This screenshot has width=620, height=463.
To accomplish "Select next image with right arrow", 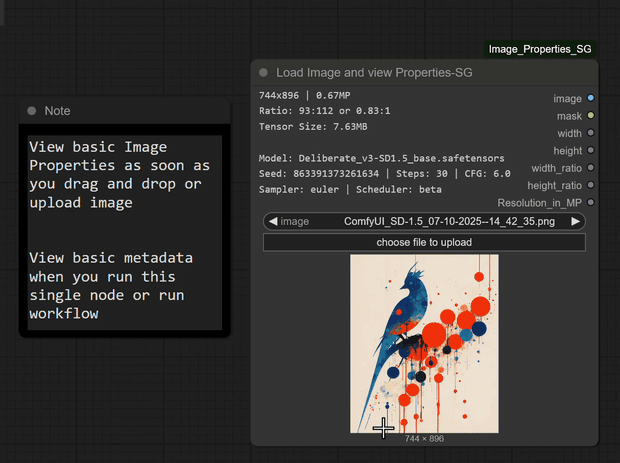I will 576,222.
